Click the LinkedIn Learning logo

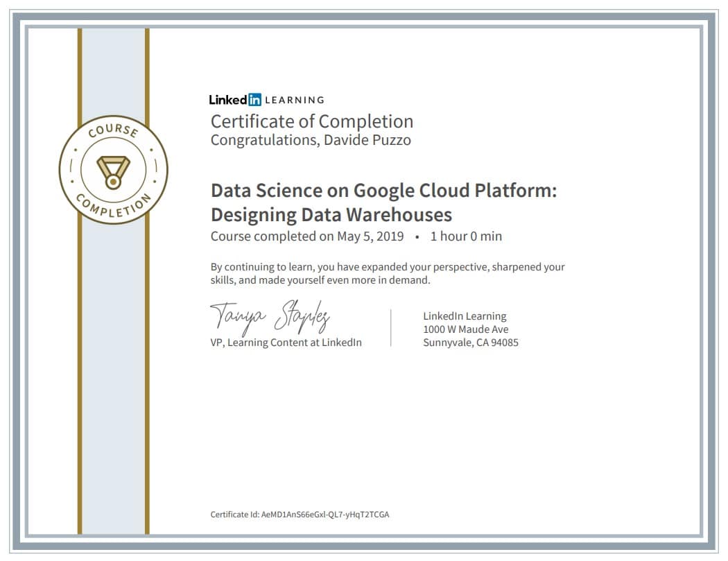[x=266, y=99]
